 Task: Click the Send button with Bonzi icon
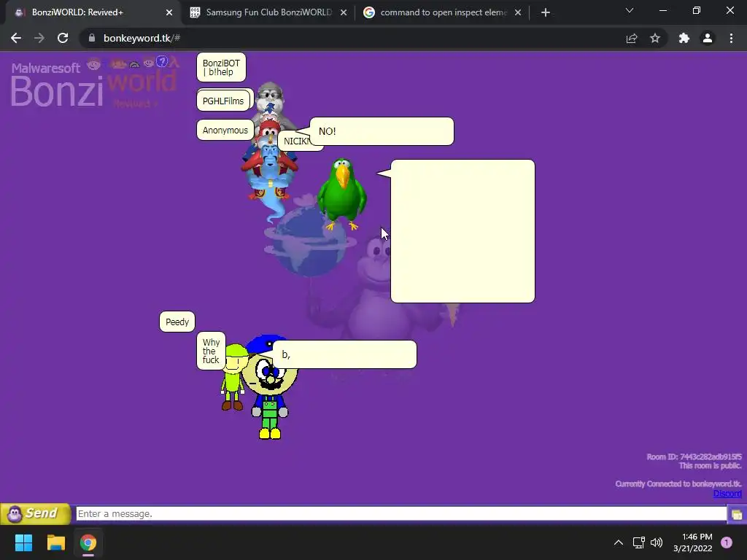coord(35,514)
